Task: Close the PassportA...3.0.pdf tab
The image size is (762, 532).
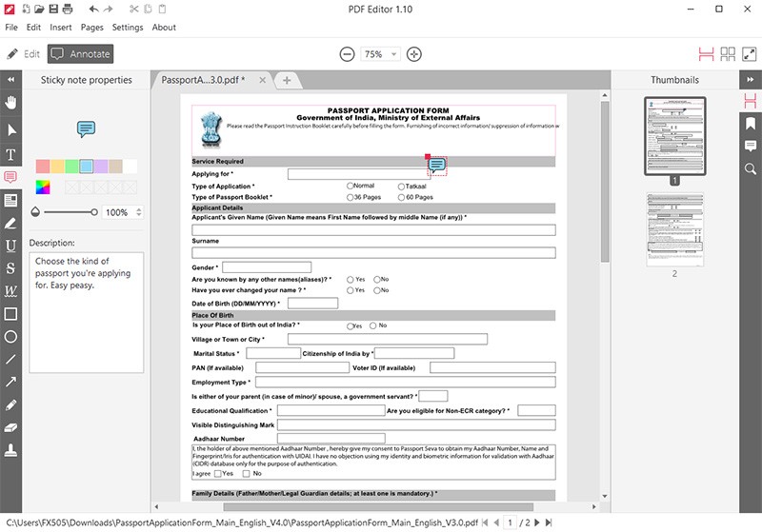Action: coord(263,80)
